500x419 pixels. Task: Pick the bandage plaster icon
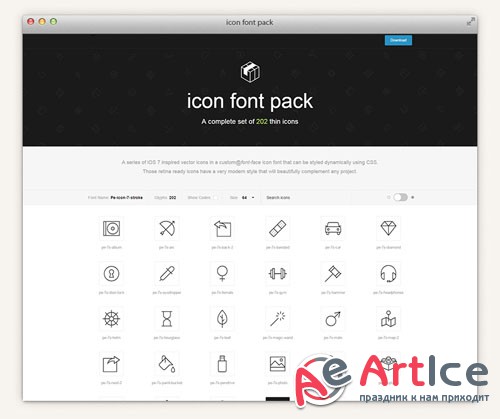tap(278, 228)
